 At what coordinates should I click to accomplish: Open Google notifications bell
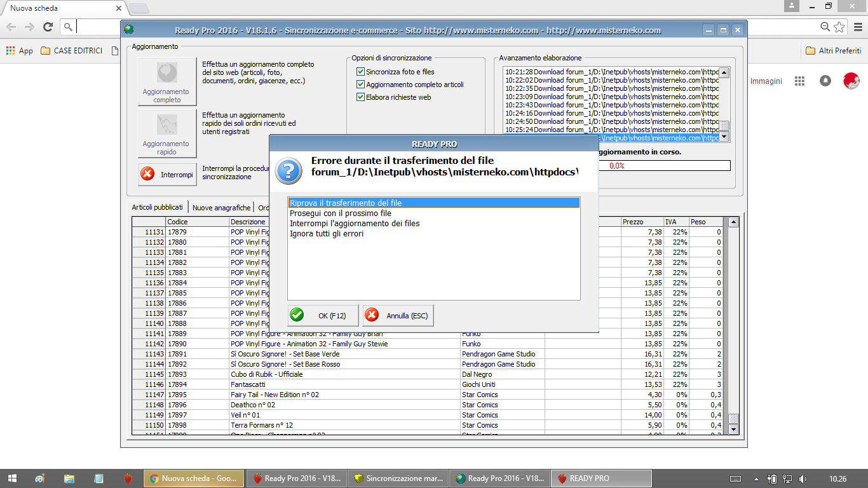[x=825, y=81]
